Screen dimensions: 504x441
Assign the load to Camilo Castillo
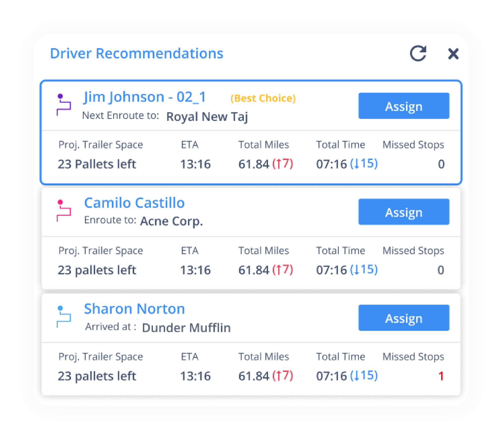[404, 212]
